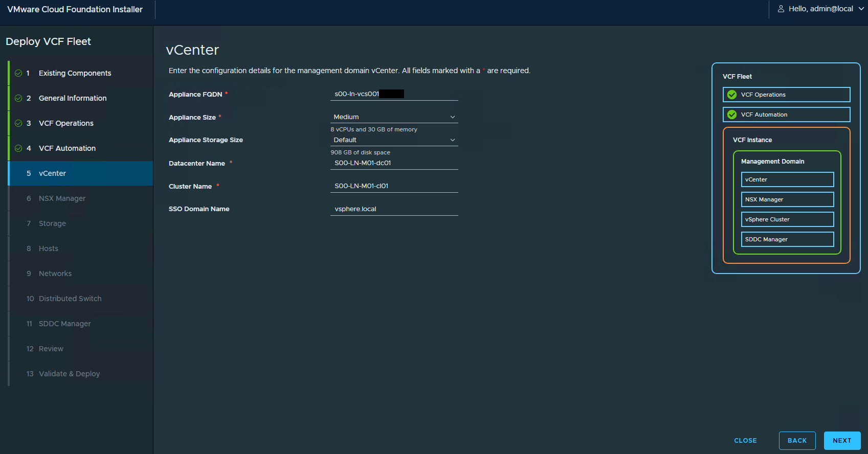868x454 pixels.
Task: Click the green check icon for General Information
Action: click(x=18, y=98)
